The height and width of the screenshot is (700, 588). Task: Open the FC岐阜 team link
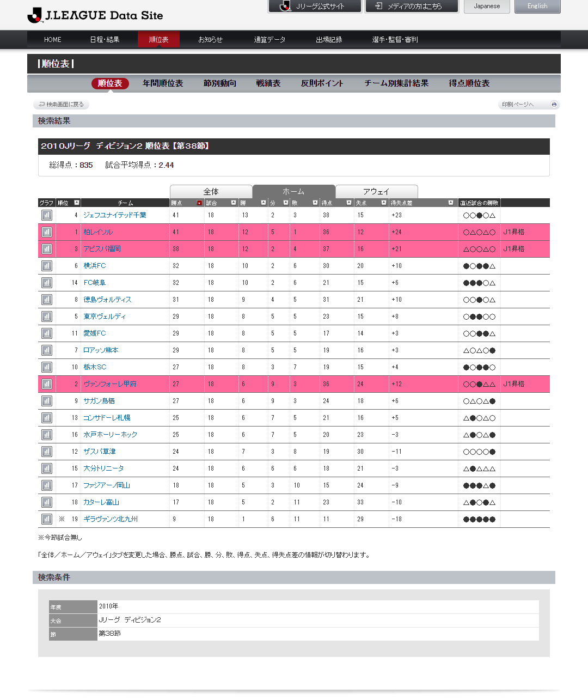[95, 283]
